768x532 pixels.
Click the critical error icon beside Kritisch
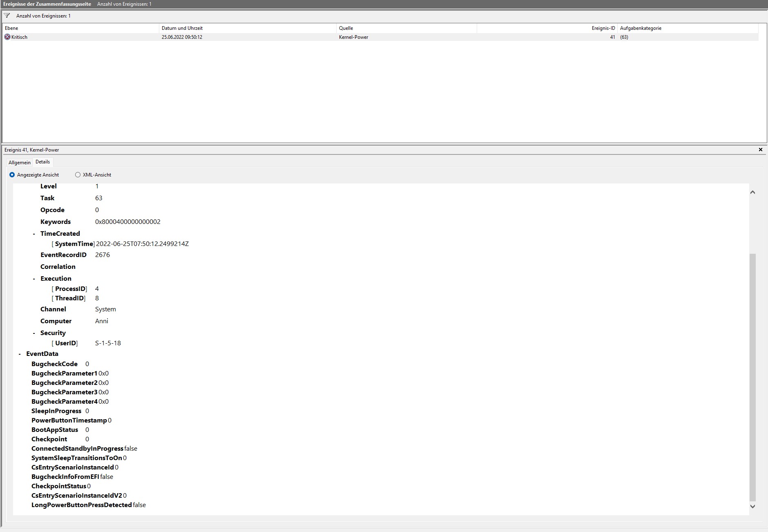tap(7, 37)
